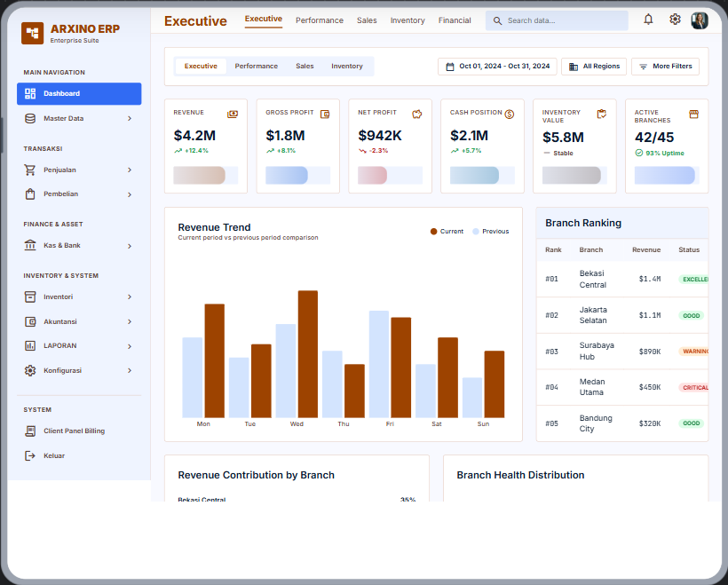Viewport: 728px width, 585px height.
Task: Expand the LAPORAN submenu chevron
Action: 130,346
